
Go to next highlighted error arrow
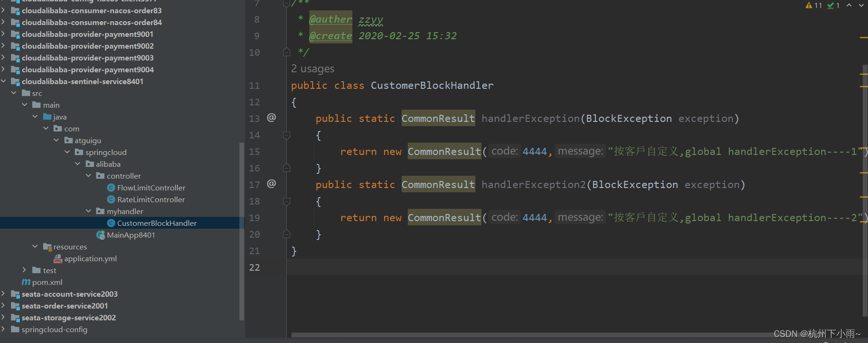(x=861, y=5)
